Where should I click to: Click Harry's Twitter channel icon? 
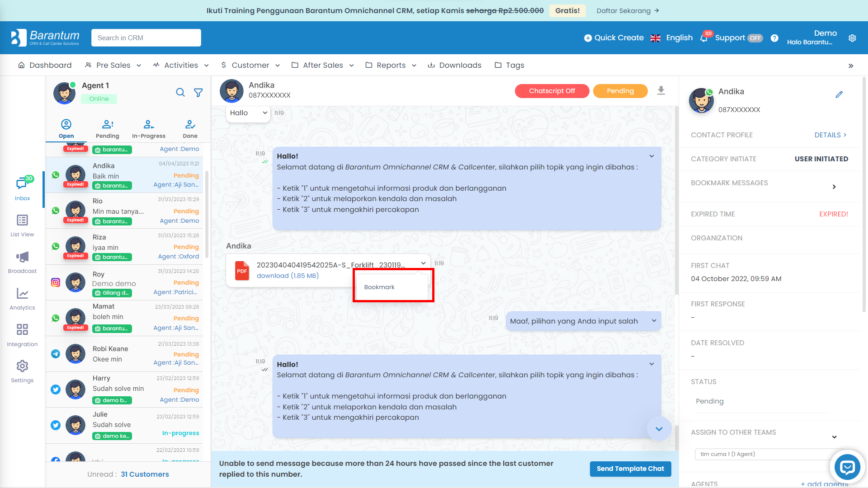pos(56,389)
